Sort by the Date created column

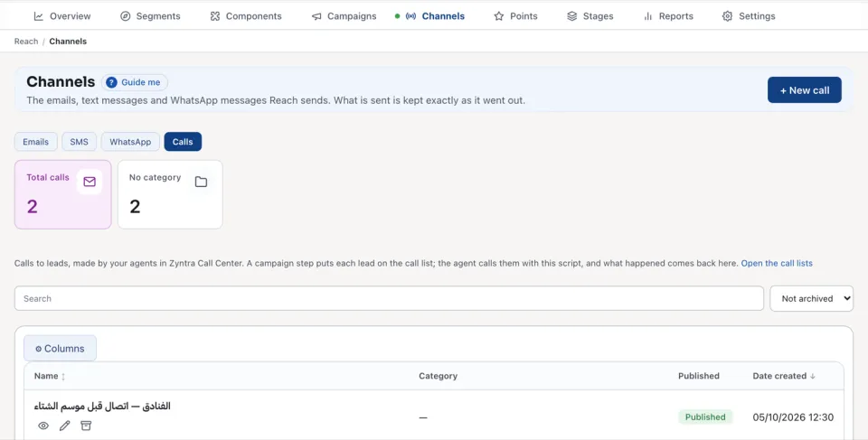point(784,376)
